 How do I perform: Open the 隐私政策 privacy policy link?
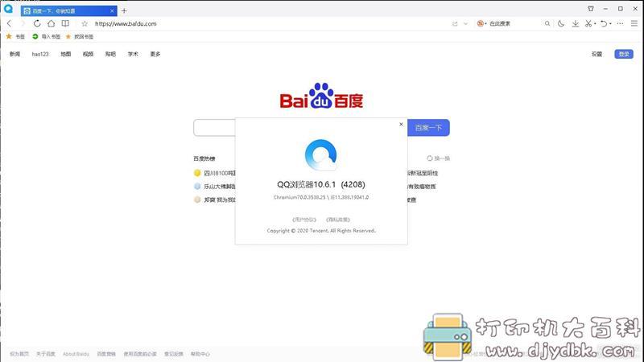[338, 220]
